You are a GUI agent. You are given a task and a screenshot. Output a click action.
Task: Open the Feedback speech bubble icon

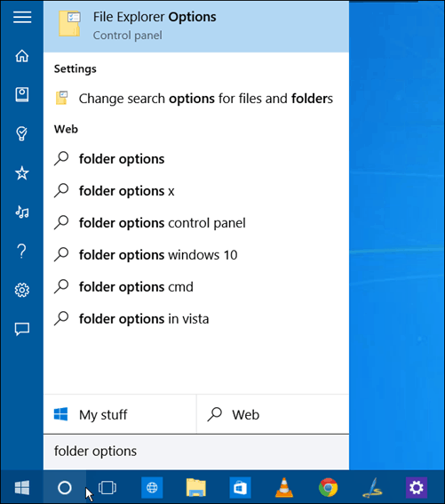pos(22,329)
